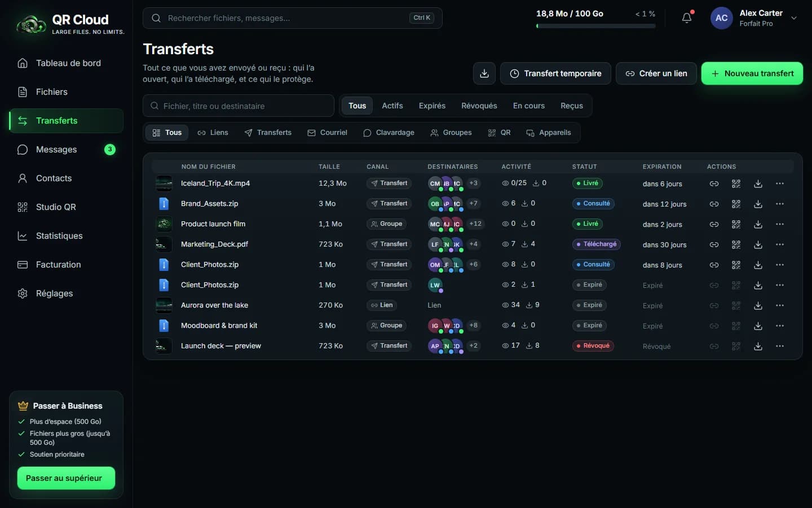812x508 pixels.
Task: Click Passer au supérieur upgrade button
Action: [66, 478]
